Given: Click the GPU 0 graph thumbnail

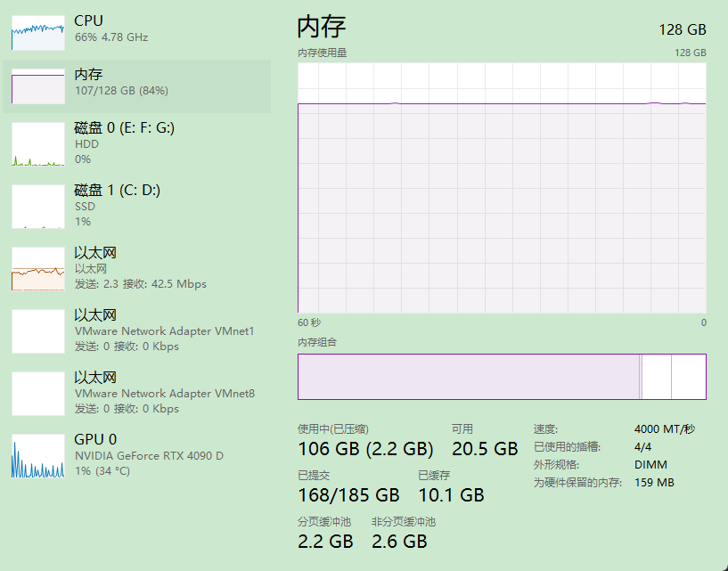Looking at the screenshot, I should coord(38,456).
